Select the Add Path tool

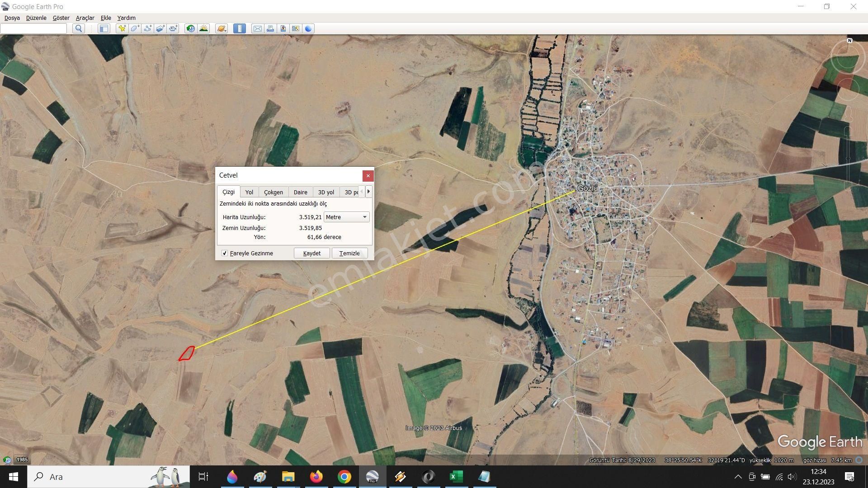[148, 28]
